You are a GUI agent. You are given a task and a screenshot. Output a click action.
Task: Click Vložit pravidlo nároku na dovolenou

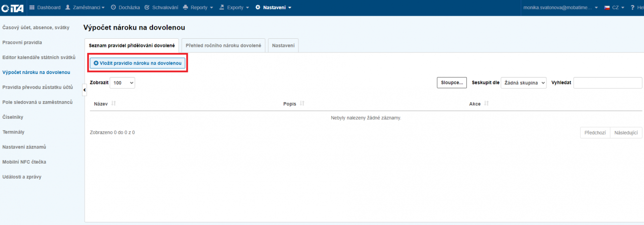137,63
